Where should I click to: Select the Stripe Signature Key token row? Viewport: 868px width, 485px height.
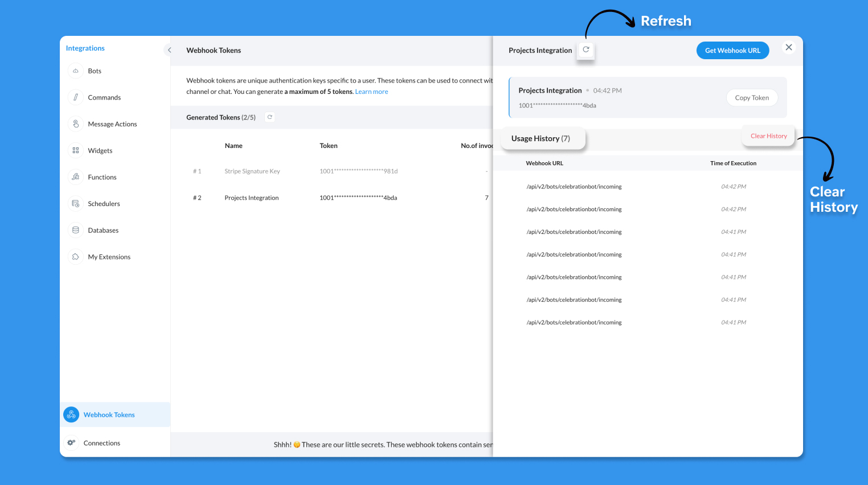coord(252,171)
